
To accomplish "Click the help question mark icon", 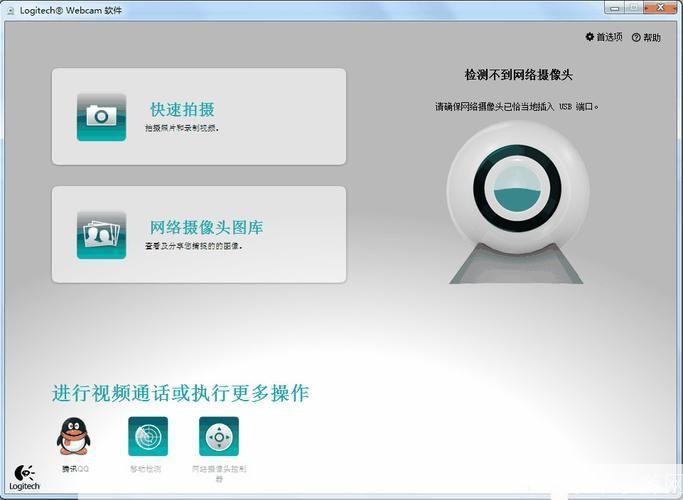I will [636, 38].
